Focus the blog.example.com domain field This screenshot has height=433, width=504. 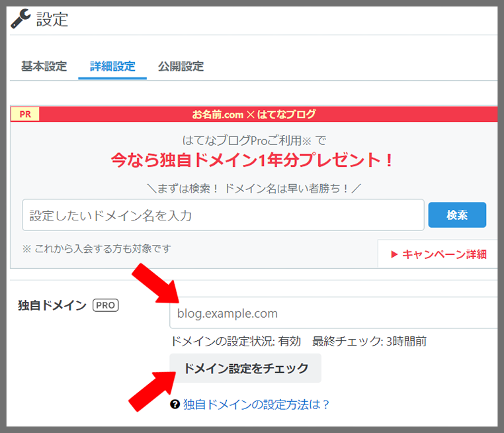pyautogui.click(x=333, y=313)
